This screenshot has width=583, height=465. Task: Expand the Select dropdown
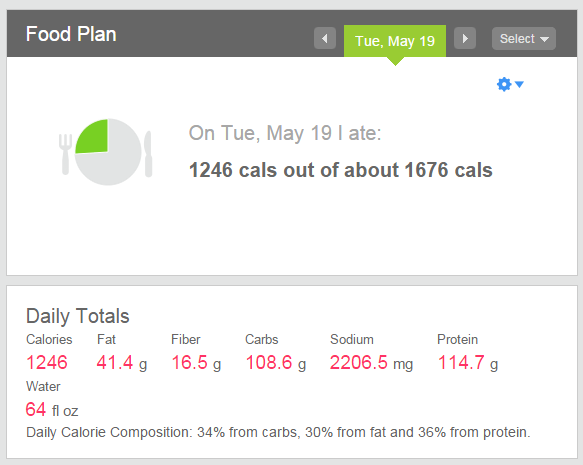click(x=524, y=38)
